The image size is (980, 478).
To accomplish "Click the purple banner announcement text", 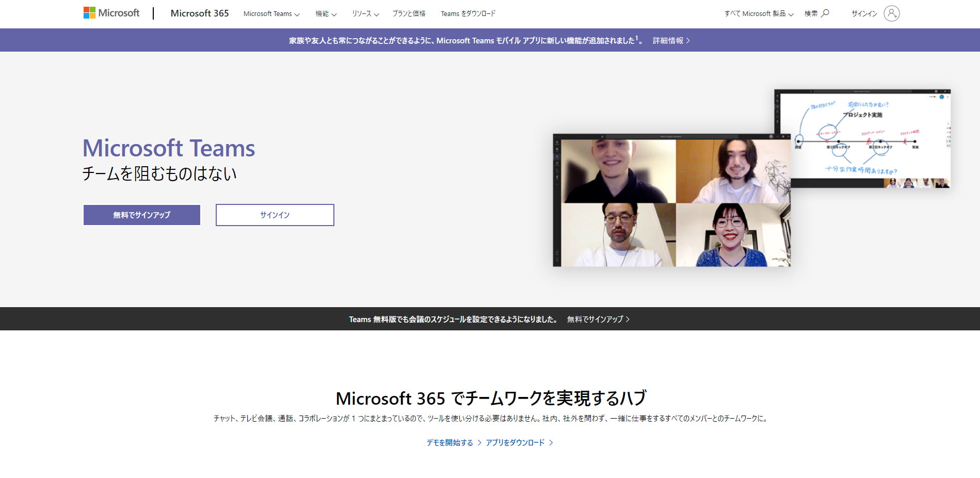I will pyautogui.click(x=466, y=40).
